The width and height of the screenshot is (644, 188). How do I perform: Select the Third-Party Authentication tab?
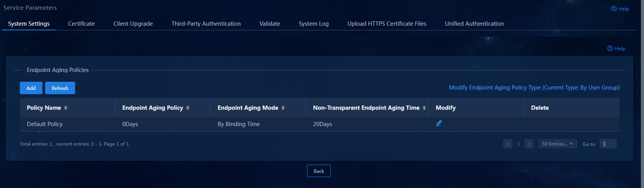(x=206, y=24)
